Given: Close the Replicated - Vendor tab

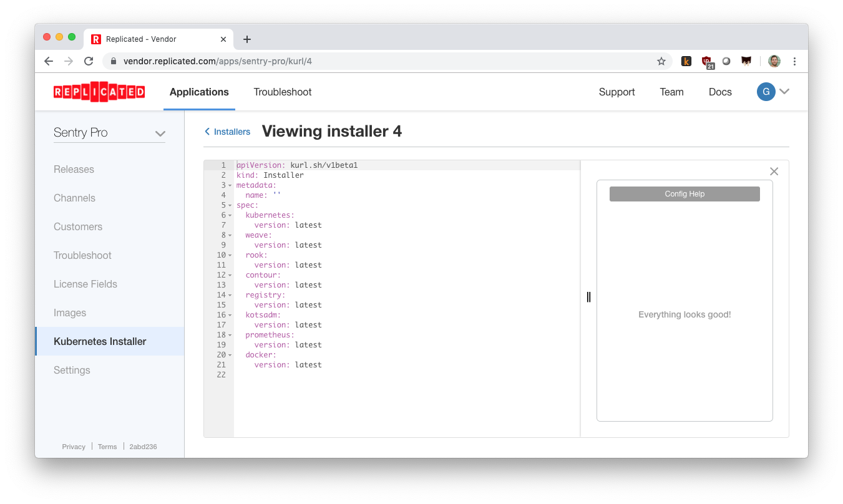Looking at the screenshot, I should 223,39.
